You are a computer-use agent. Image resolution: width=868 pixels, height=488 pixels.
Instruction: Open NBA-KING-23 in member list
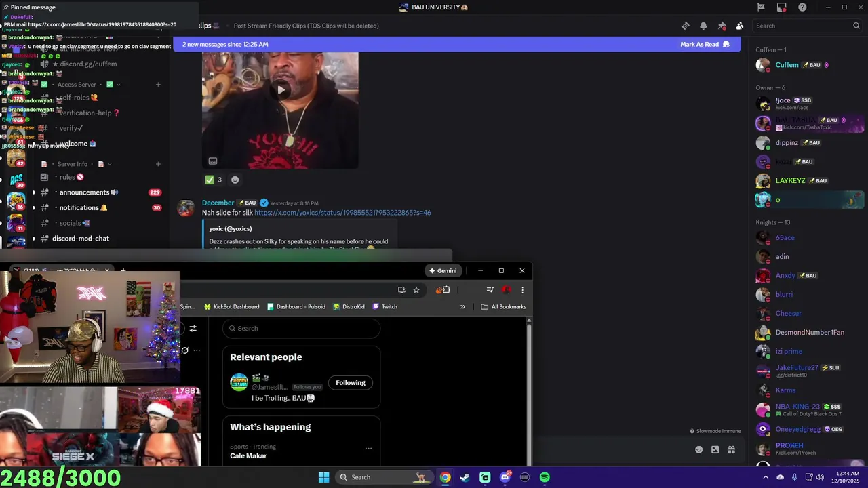(x=809, y=409)
